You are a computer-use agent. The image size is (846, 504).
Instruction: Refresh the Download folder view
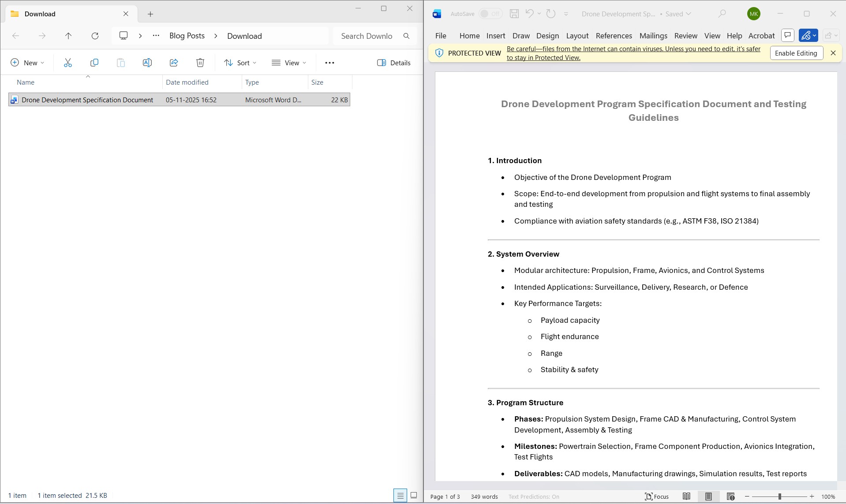pyautogui.click(x=95, y=36)
